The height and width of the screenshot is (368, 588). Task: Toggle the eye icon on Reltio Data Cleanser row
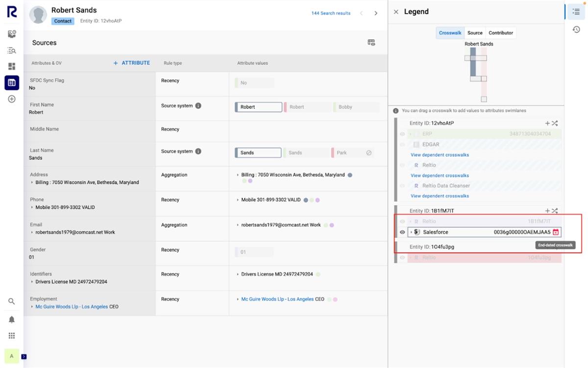pos(402,186)
